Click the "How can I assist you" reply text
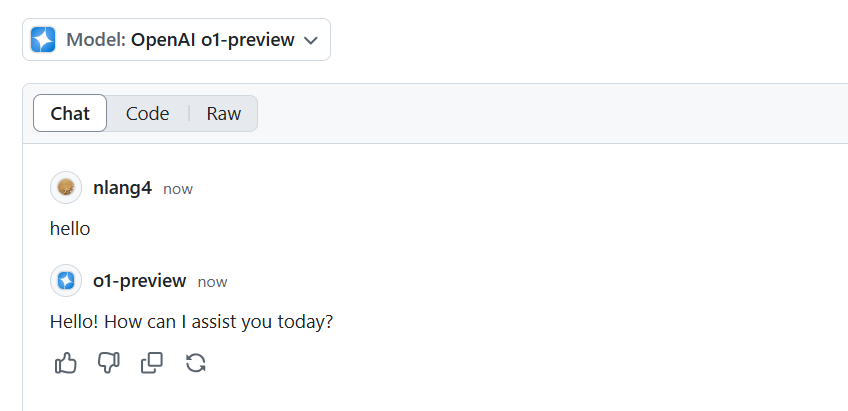The height and width of the screenshot is (411, 848). [189, 322]
